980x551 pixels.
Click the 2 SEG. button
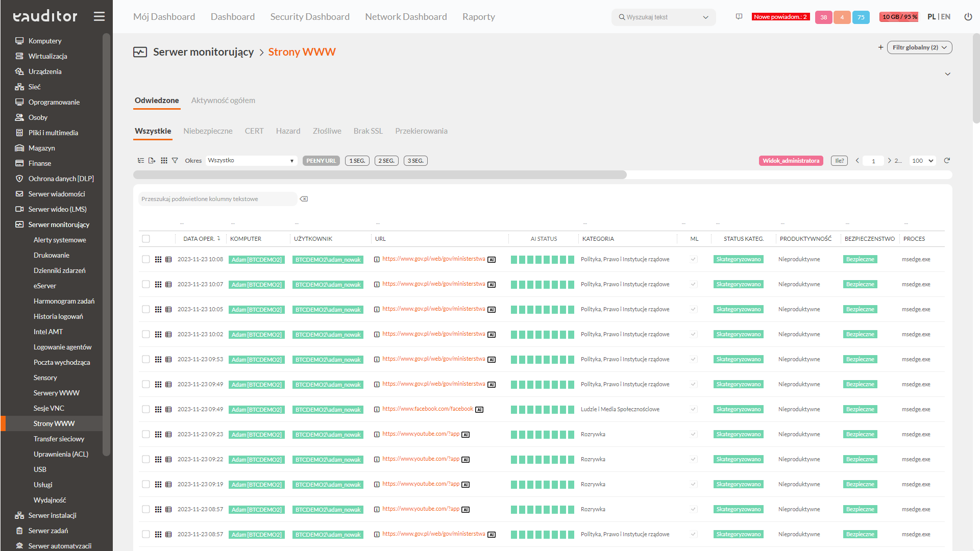(386, 161)
